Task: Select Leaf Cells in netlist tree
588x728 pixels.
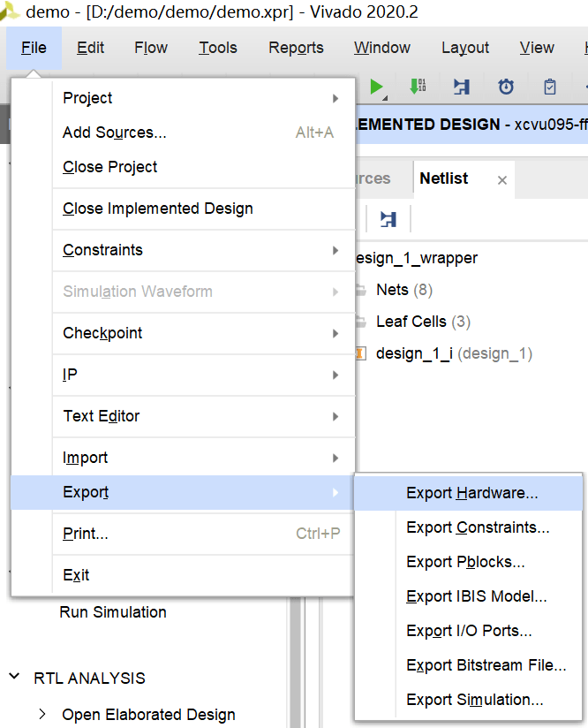Action: click(x=411, y=322)
